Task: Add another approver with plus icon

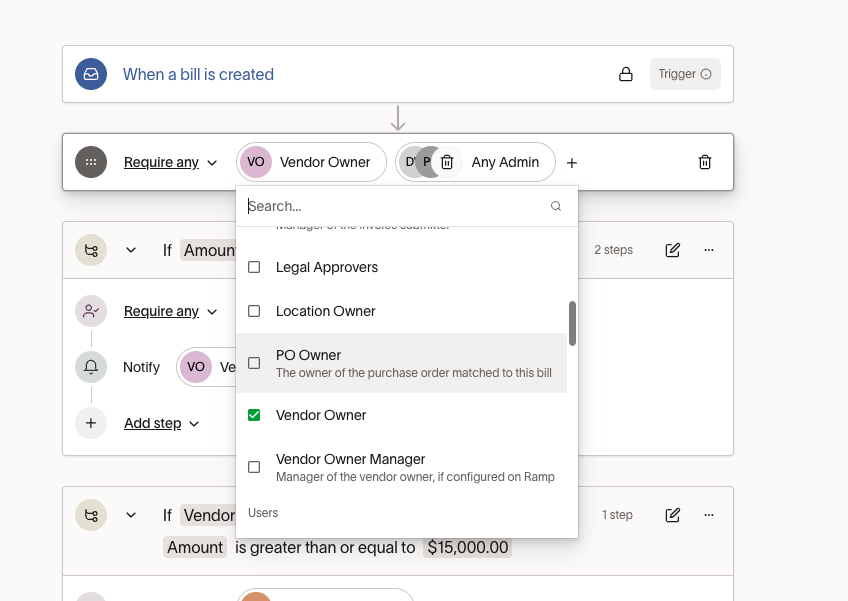Action: pos(572,163)
